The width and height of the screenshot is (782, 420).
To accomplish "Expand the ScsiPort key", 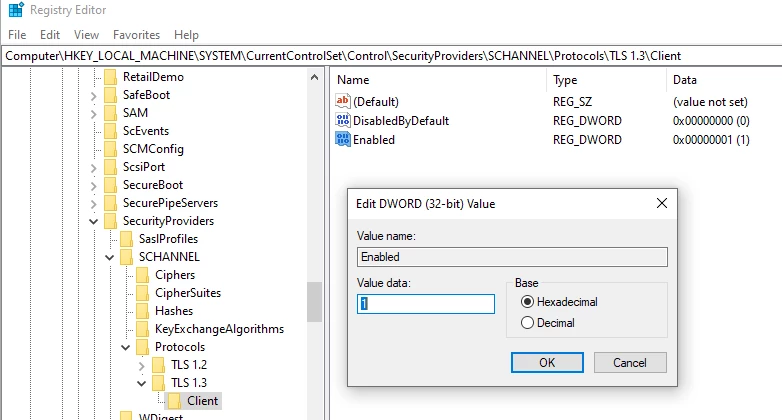I will tap(93, 167).
